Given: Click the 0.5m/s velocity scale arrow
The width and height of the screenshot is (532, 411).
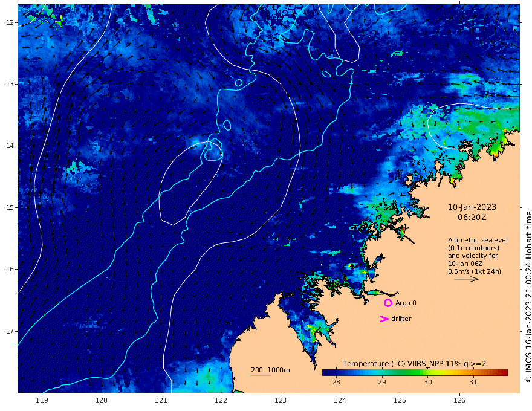Looking at the screenshot, I should click(x=467, y=279).
